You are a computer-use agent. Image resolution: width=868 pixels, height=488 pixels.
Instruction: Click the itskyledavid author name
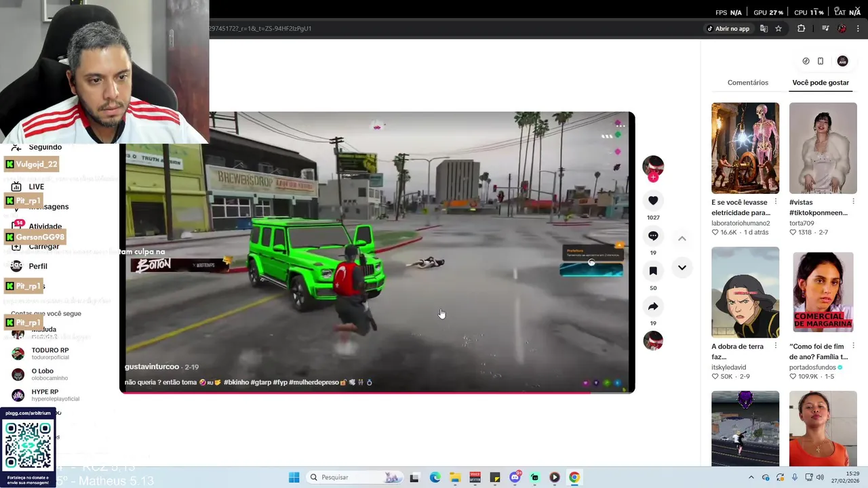(x=729, y=367)
